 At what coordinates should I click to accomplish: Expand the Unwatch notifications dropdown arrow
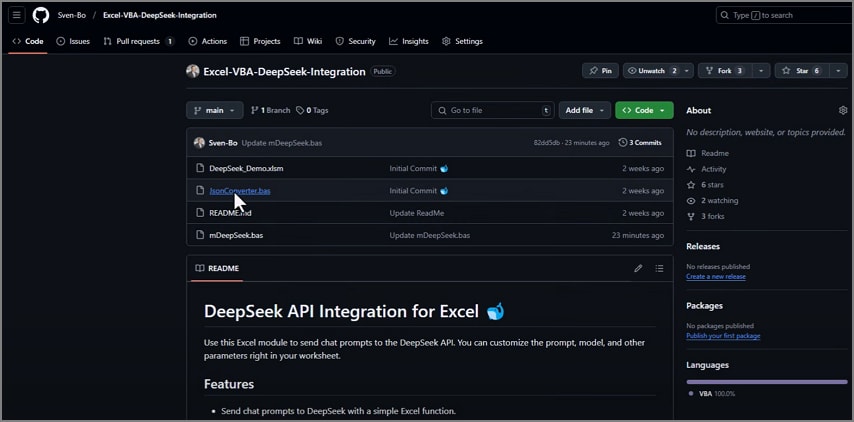[x=687, y=71]
